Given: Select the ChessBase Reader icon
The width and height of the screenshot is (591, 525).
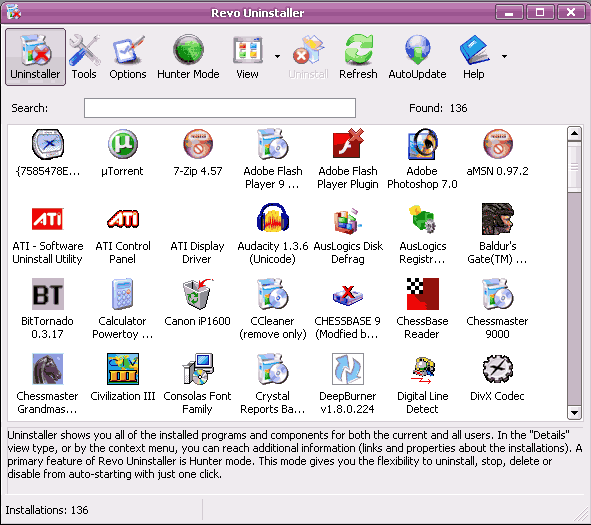Looking at the screenshot, I should 423,294.
